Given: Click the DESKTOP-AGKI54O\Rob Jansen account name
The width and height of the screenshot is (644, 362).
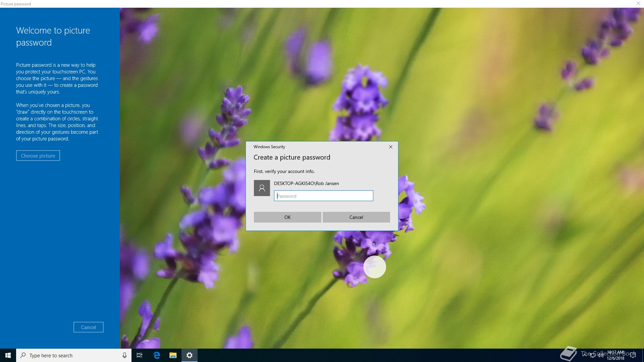Looking at the screenshot, I should click(306, 183).
